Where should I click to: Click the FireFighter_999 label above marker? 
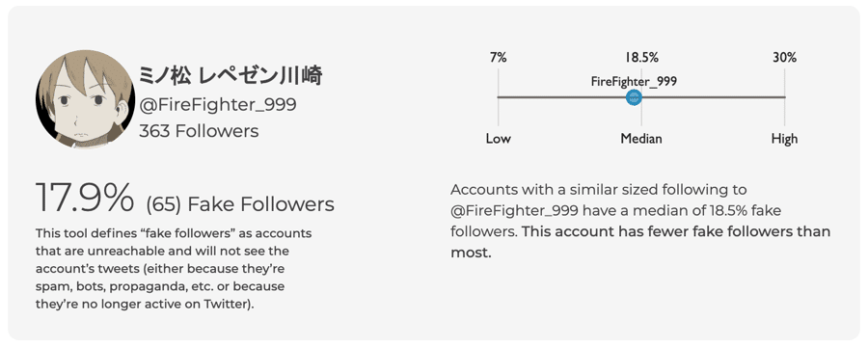634,81
